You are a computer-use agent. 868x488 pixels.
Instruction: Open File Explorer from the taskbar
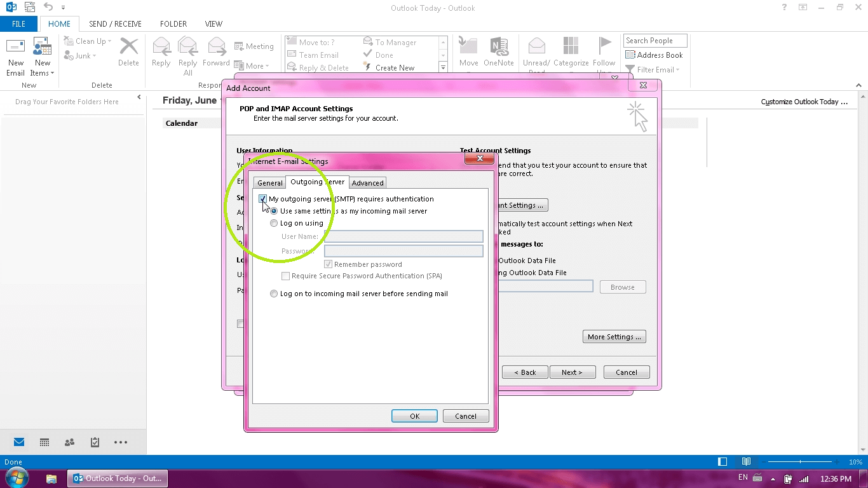tap(51, 478)
